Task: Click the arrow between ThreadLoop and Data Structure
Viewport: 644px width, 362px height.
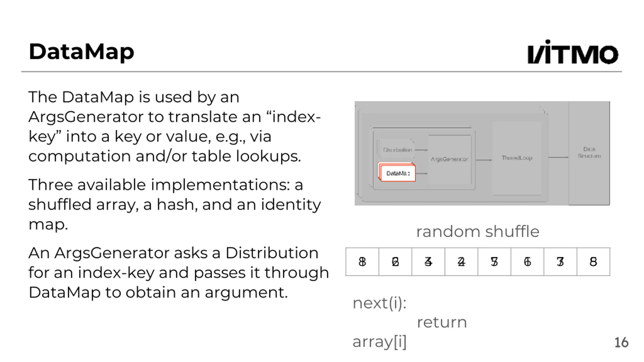Action: pos(558,157)
